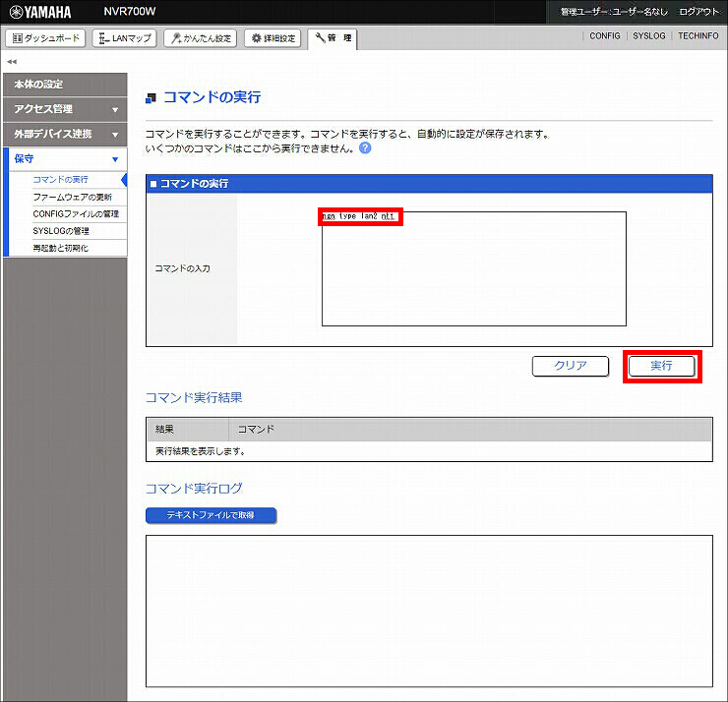The image size is (728, 702).
Task: Open ファームウェアの更新 in the sidebar
Action: coord(73,197)
